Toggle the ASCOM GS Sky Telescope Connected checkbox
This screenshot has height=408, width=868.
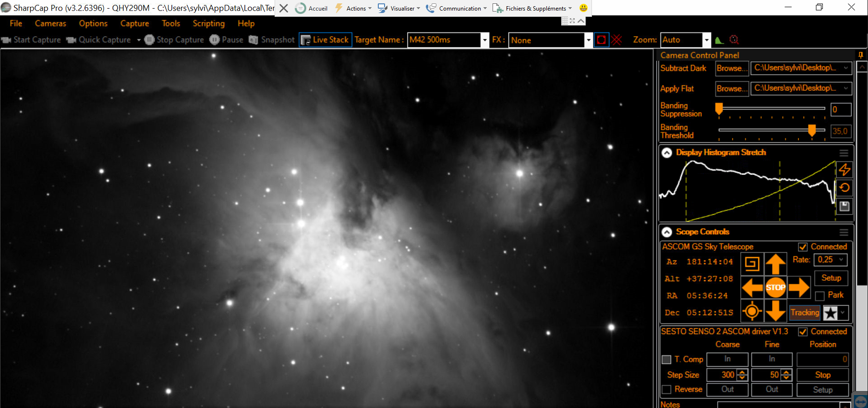pos(803,247)
